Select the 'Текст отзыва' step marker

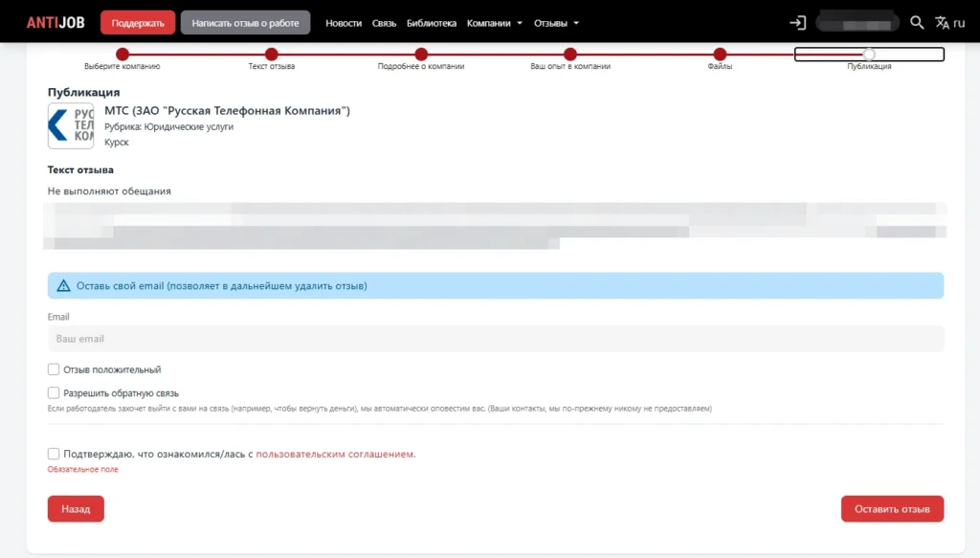coord(271,55)
